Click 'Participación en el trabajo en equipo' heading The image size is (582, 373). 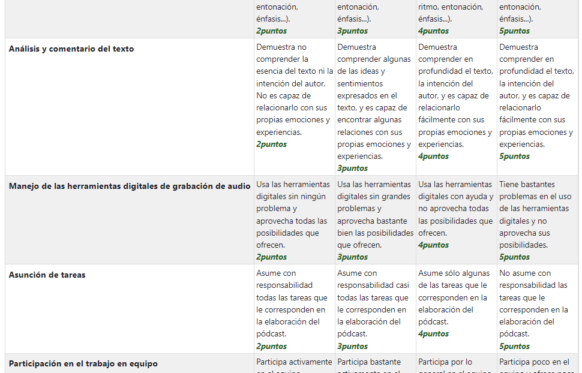coord(83,364)
